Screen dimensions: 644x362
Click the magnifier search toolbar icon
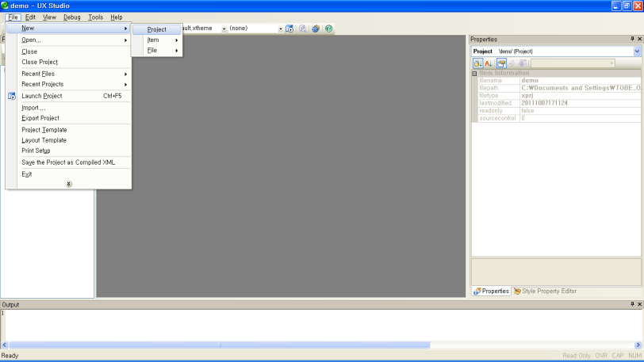[x=303, y=29]
